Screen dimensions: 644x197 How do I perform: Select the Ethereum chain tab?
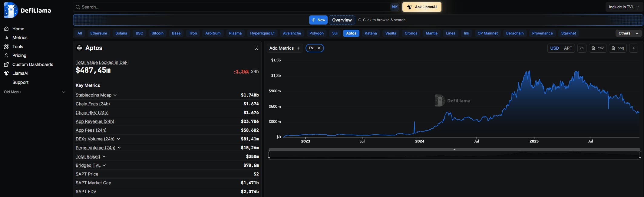(98, 33)
